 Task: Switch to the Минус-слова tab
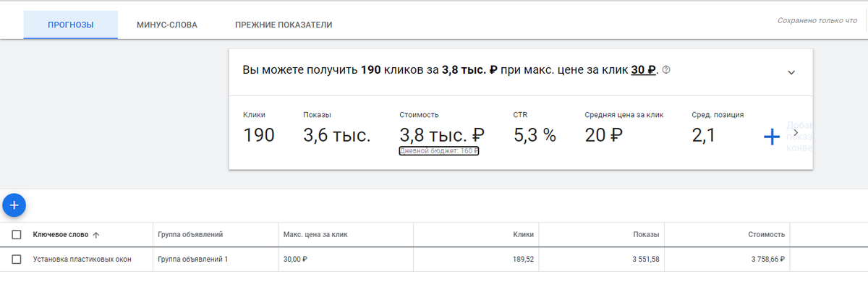[x=167, y=25]
